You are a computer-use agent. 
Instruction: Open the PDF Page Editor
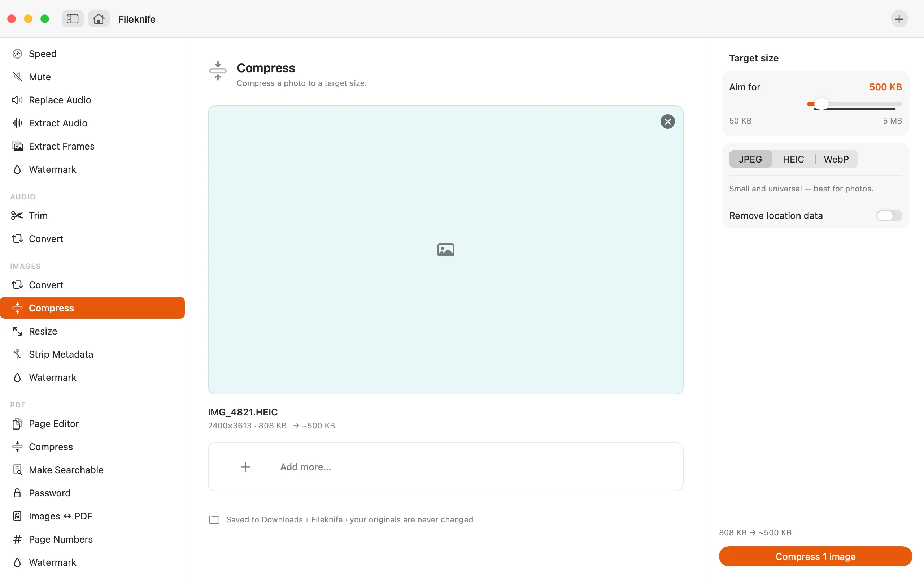92,424
